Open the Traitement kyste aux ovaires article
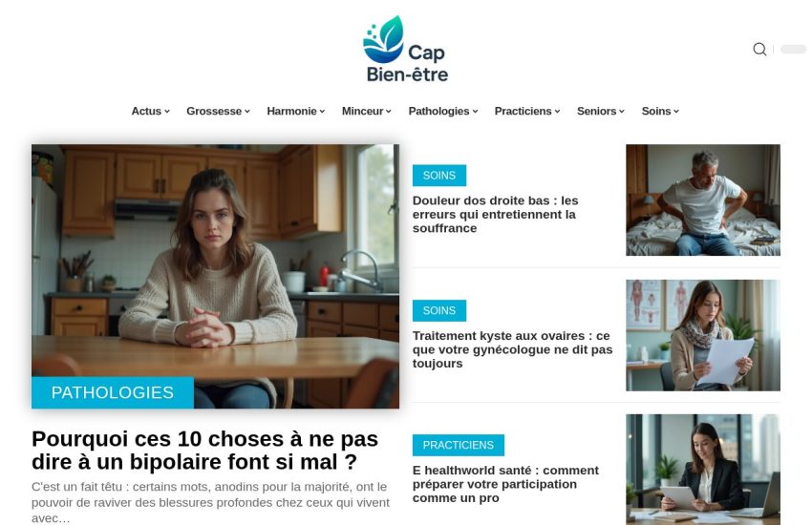The height and width of the screenshot is (525, 812). (x=512, y=349)
